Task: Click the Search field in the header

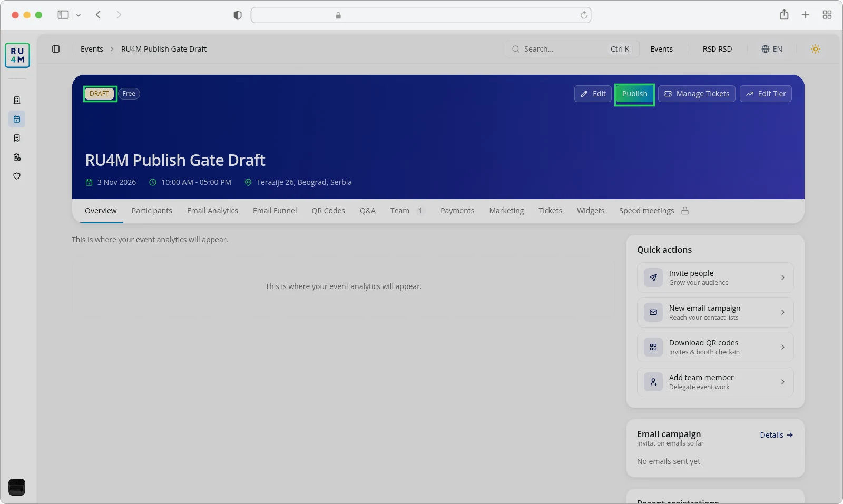Action: click(572, 49)
